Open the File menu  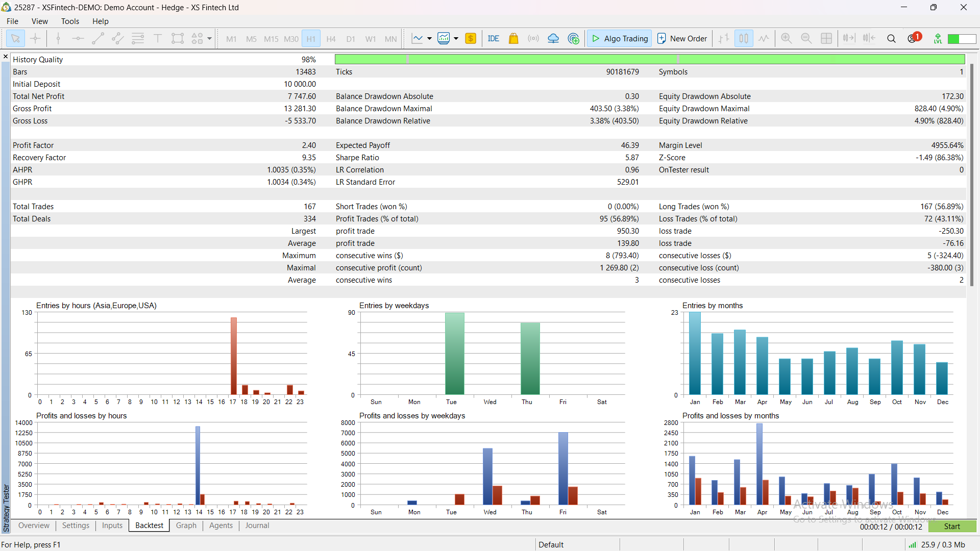pos(12,21)
